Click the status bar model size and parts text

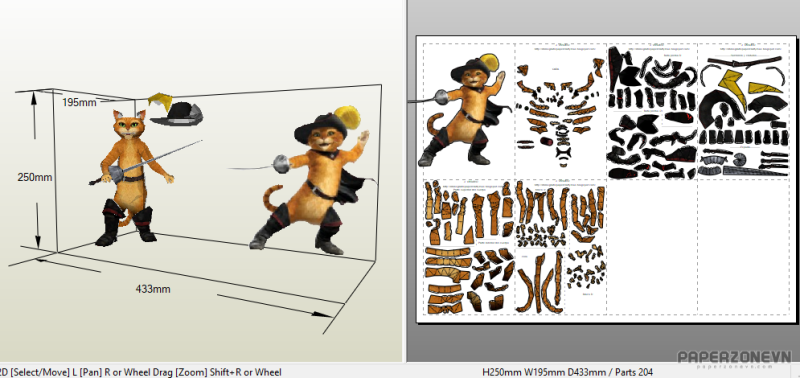(x=567, y=372)
